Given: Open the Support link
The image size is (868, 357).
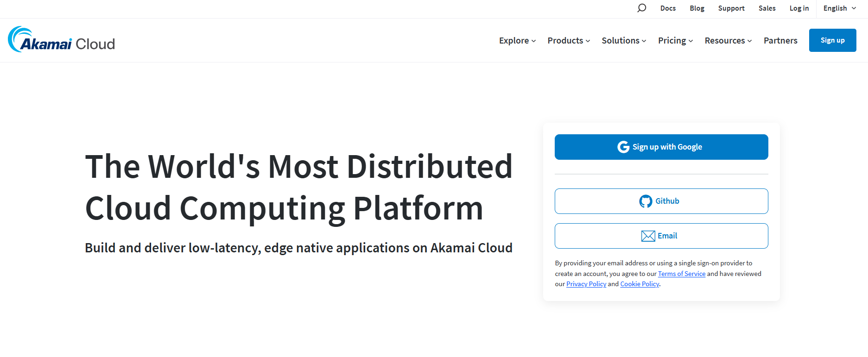Looking at the screenshot, I should pos(731,8).
